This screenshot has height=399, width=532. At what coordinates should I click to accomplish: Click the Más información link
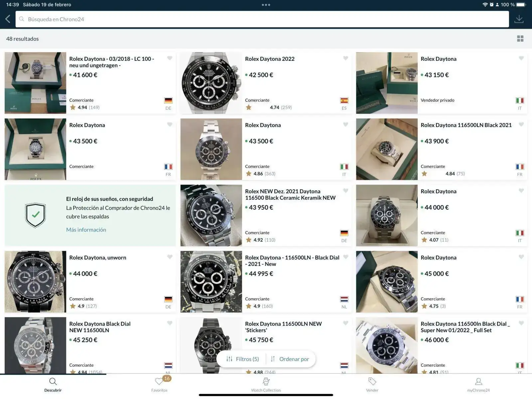pos(86,230)
